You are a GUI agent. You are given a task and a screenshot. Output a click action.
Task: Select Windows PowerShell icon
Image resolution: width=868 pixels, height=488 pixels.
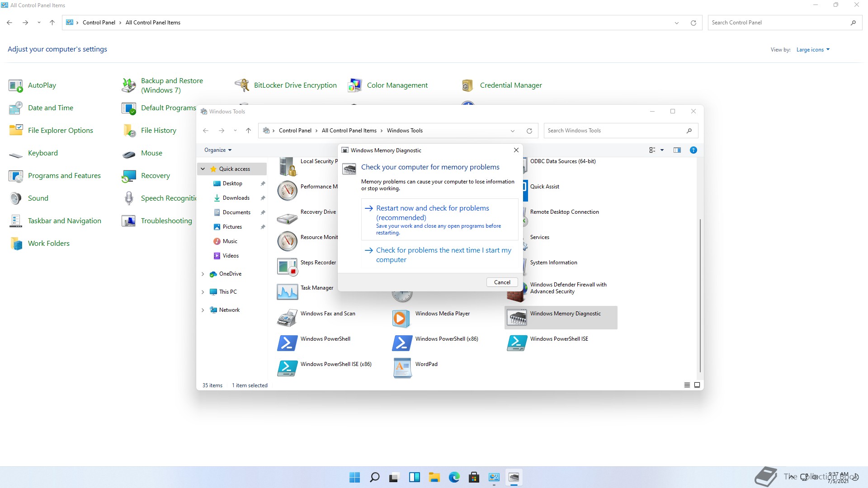[287, 343]
